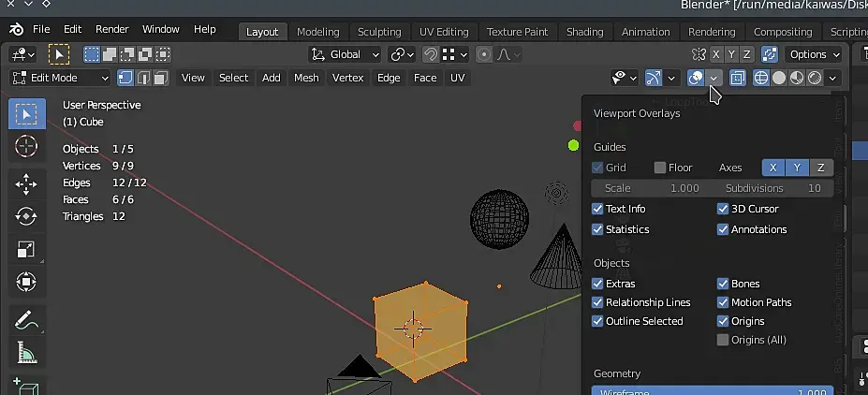Screen dimensions: 868x395
Task: Uncheck Statistics overlay
Action: coord(597,229)
